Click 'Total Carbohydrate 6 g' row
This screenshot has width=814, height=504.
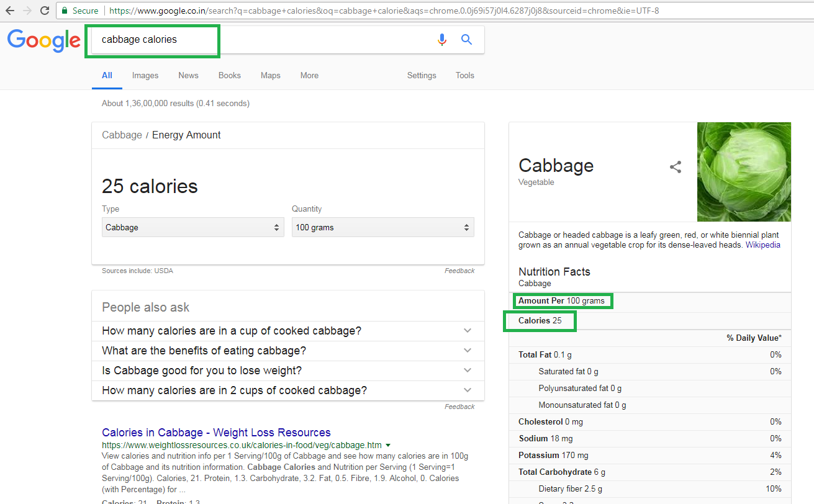[650, 472]
